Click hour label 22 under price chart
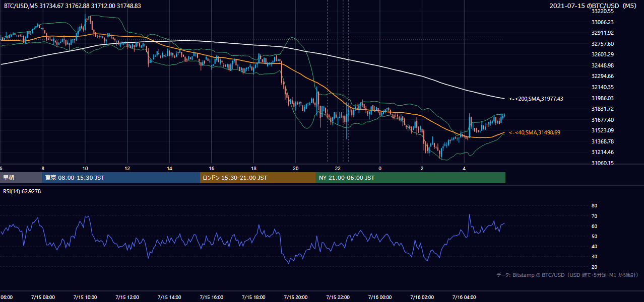This screenshot has height=302, width=644. (x=338, y=168)
